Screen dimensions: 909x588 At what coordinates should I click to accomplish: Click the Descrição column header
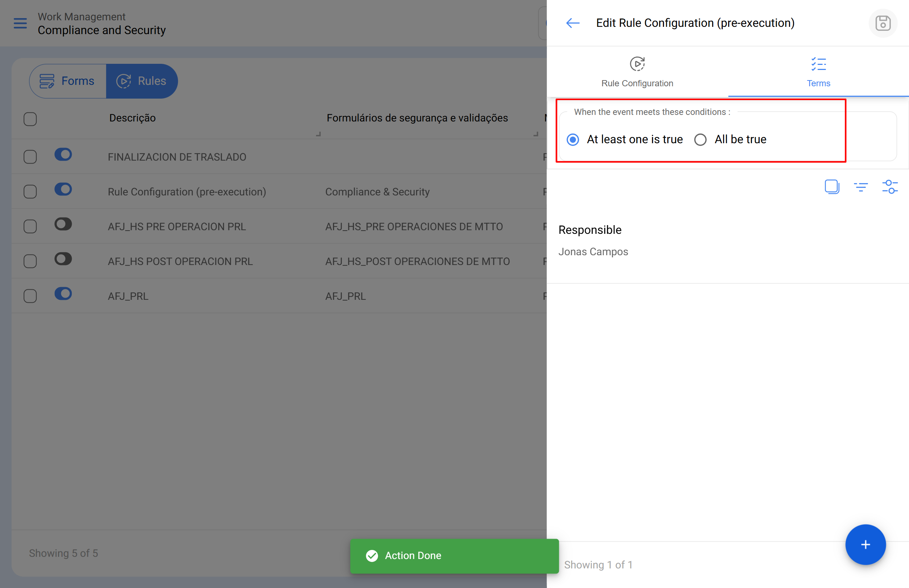(x=132, y=118)
